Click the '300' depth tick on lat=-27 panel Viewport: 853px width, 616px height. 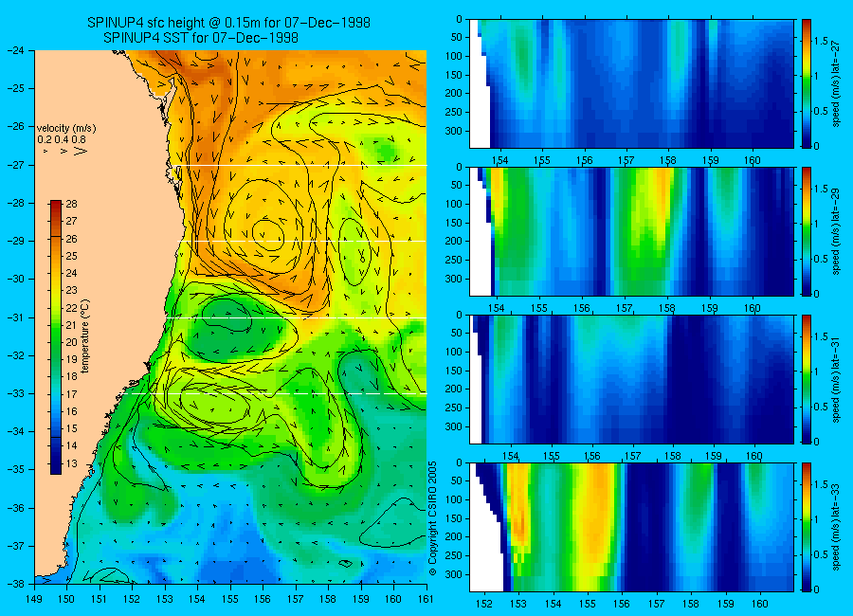(x=454, y=131)
